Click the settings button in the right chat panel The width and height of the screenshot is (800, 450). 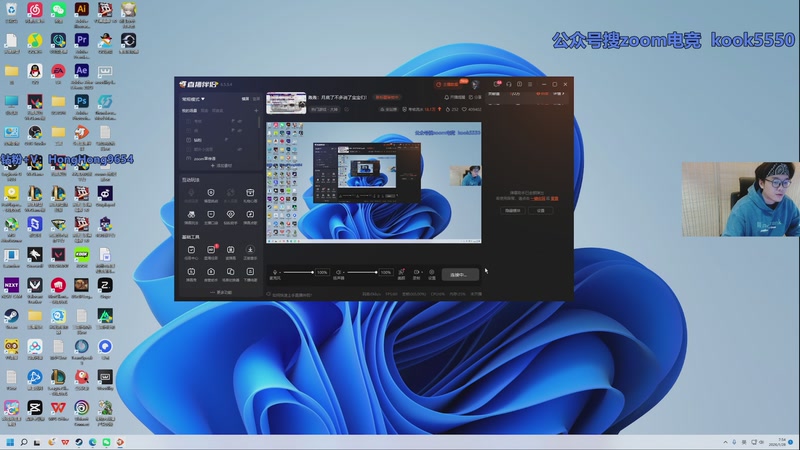tap(540, 211)
